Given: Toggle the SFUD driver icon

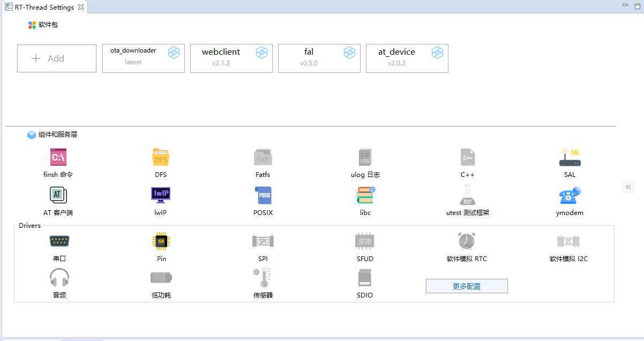Looking at the screenshot, I should [x=365, y=241].
